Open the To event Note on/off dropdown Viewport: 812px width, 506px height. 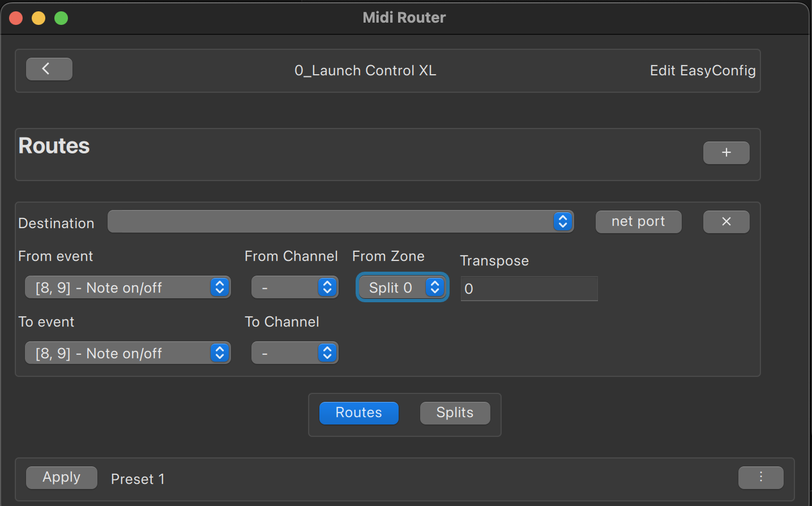pyautogui.click(x=127, y=353)
